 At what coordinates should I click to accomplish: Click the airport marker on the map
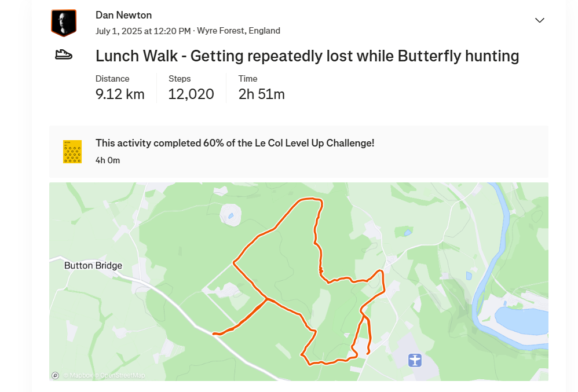click(x=415, y=360)
